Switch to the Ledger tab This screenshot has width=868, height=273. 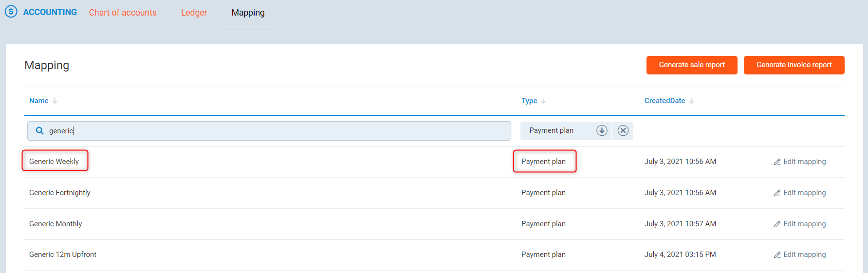pos(194,13)
